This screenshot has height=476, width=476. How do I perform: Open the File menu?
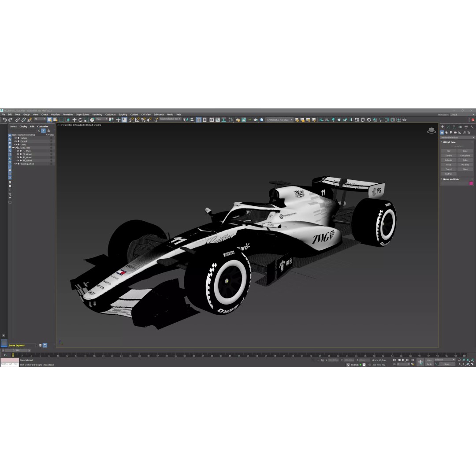[4, 115]
